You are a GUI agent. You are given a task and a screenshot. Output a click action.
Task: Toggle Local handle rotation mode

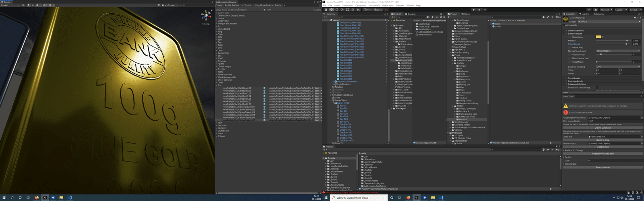[x=378, y=10]
